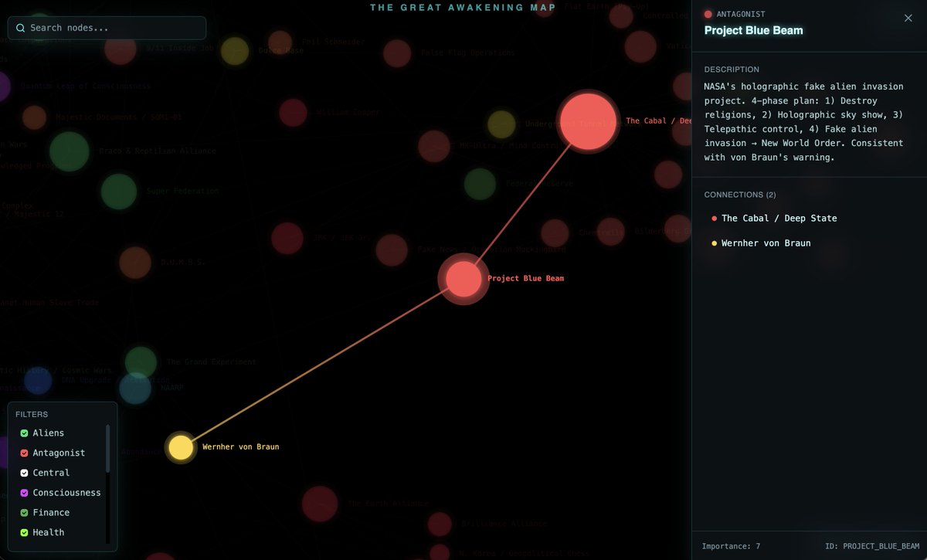Toggle the Antagonist filter checkbox
Image resolution: width=927 pixels, height=560 pixels.
click(24, 453)
